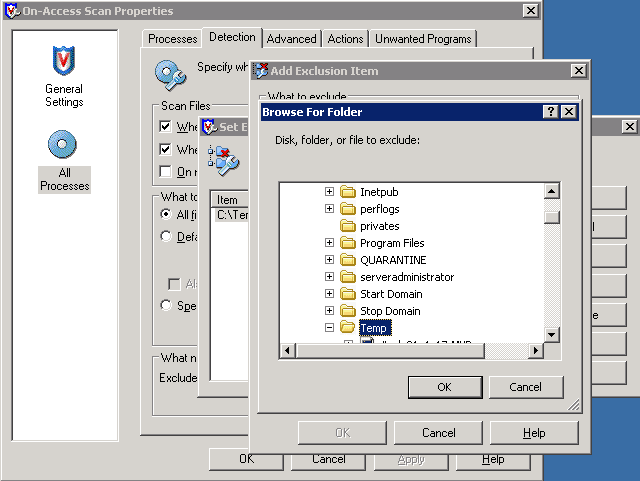This screenshot has height=481, width=640.
Task: Select the 'QUARANTINE' tree label
Action: click(393, 260)
